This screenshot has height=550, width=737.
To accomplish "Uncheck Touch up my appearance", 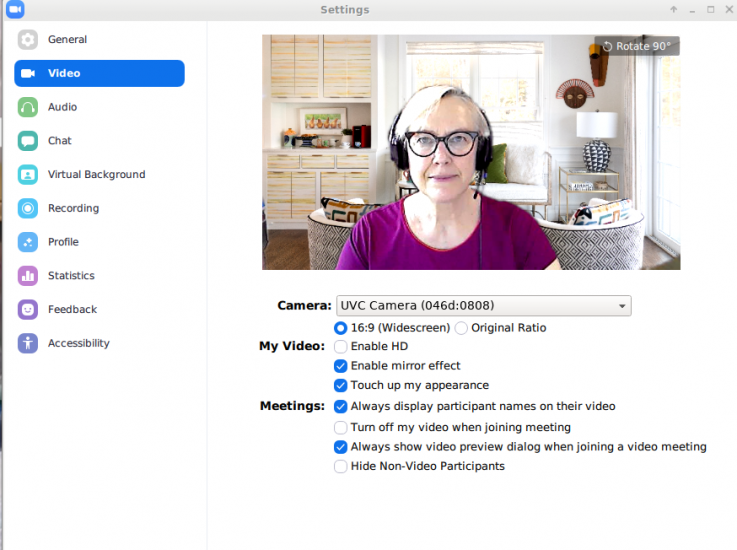I will click(x=341, y=386).
